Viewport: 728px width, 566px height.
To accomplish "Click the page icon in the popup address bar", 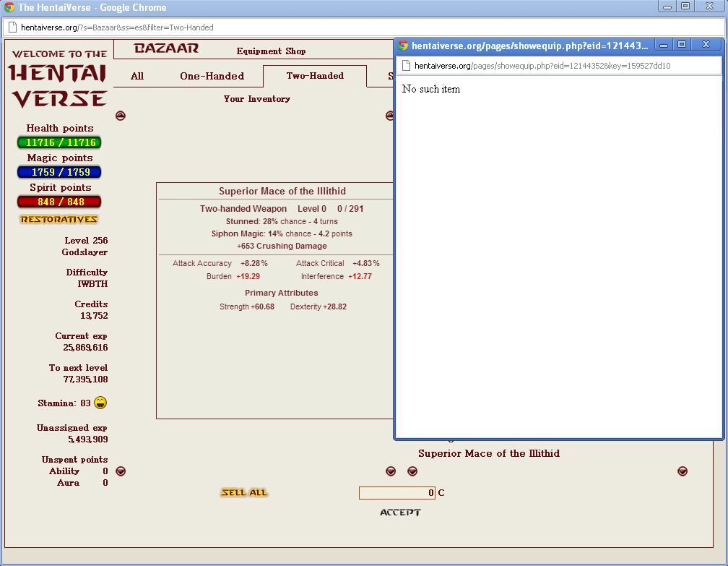I will point(406,66).
